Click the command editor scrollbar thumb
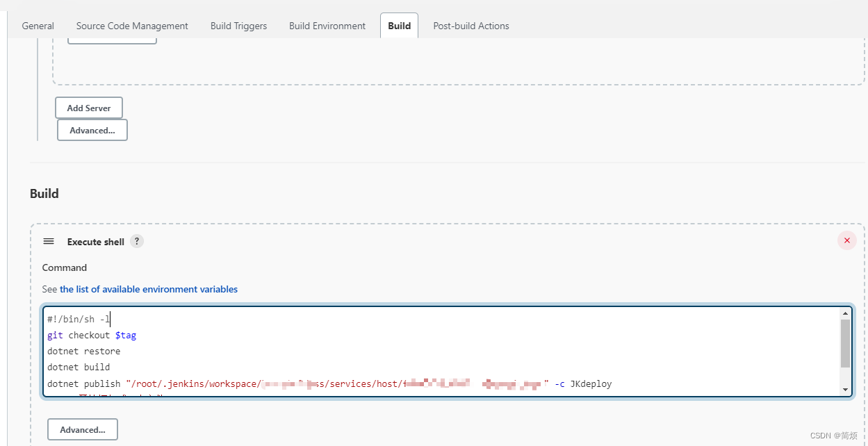 [845, 343]
